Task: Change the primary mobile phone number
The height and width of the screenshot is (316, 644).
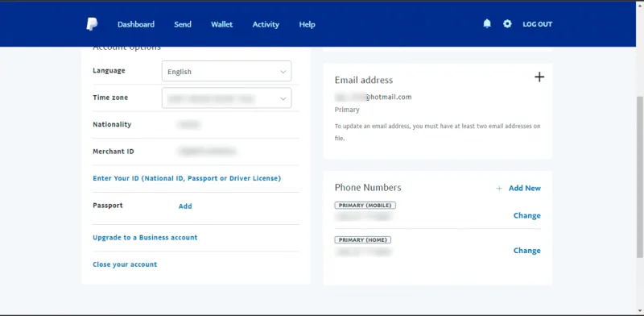Action: [x=527, y=215]
